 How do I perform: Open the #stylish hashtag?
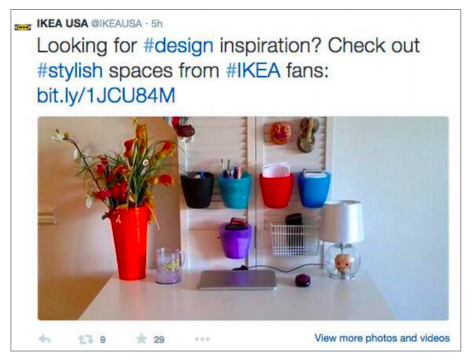click(70, 71)
